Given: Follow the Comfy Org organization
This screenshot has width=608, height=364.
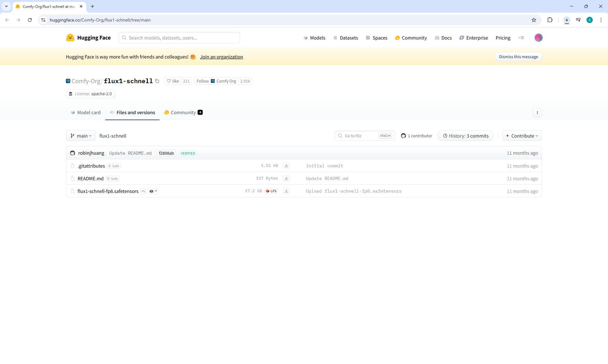Looking at the screenshot, I should [x=203, y=81].
